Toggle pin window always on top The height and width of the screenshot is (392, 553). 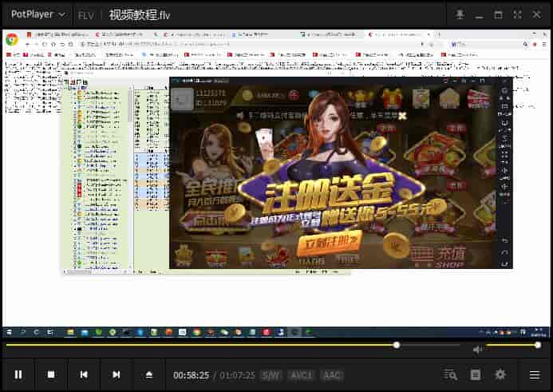[460, 14]
